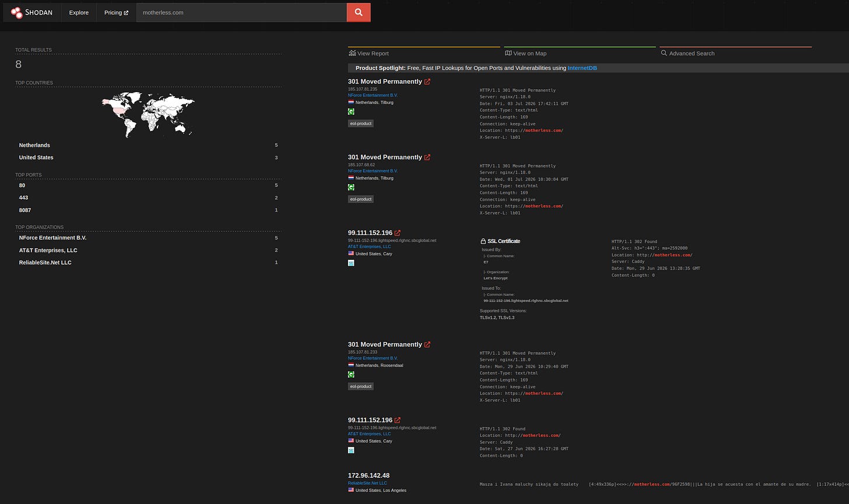Viewport: 849px width, 504px height.
Task: Focus the search field containing motherless.com
Action: [241, 12]
